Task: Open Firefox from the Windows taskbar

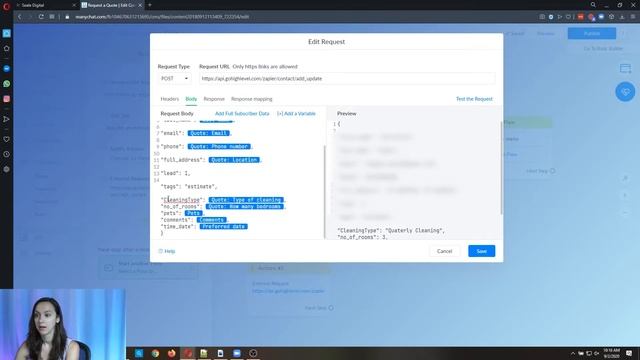Action: coord(171,353)
